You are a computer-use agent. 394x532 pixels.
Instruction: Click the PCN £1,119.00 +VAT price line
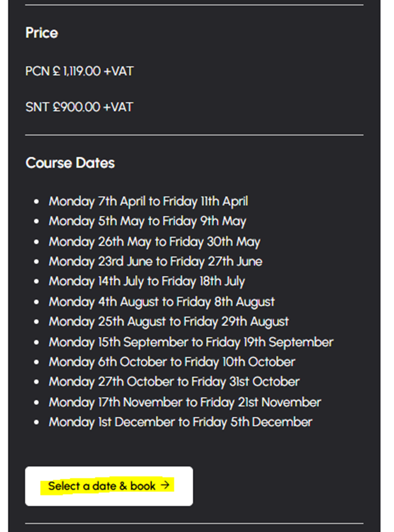point(79,72)
